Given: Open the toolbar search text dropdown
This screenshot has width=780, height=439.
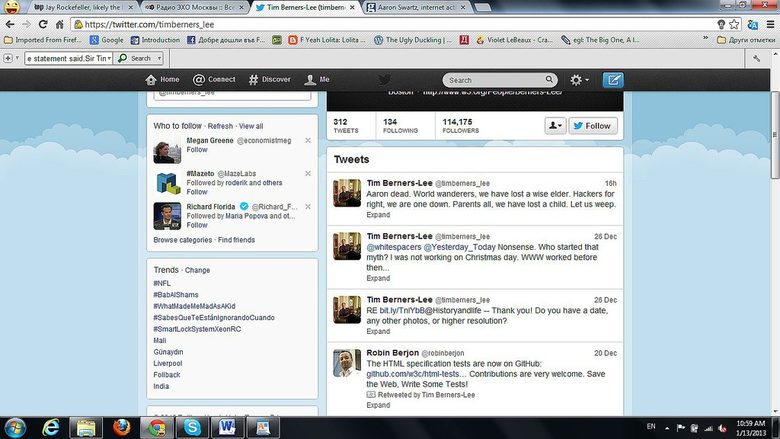Looking at the screenshot, I should pos(109,58).
